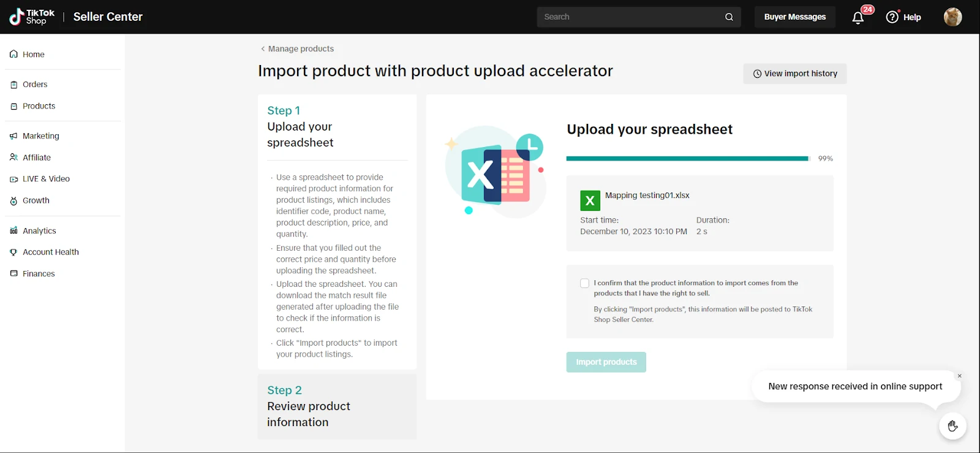This screenshot has width=980, height=453.
Task: Click the online support chat icon
Action: click(x=952, y=426)
